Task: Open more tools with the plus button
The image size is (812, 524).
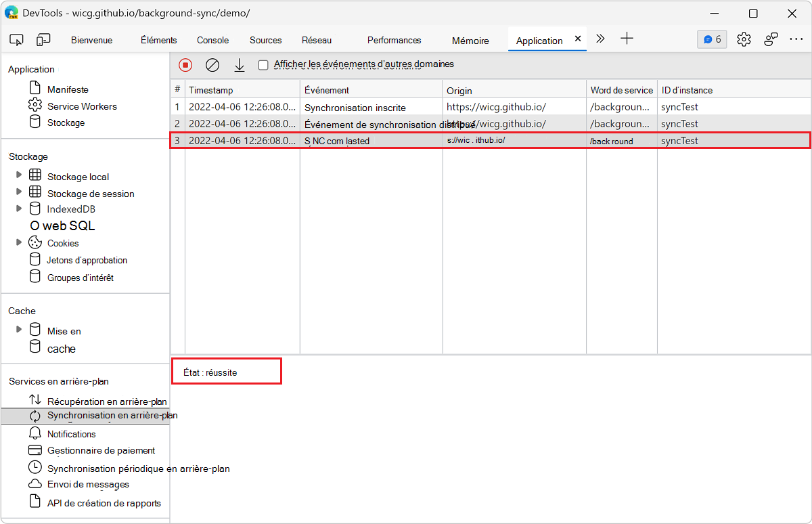Action: tap(627, 39)
